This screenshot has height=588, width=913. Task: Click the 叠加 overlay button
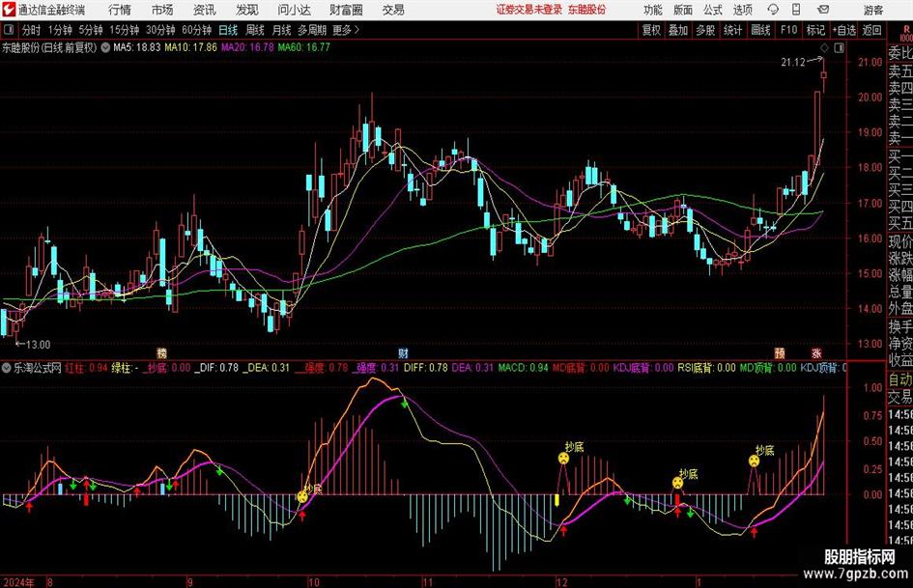[x=678, y=30]
